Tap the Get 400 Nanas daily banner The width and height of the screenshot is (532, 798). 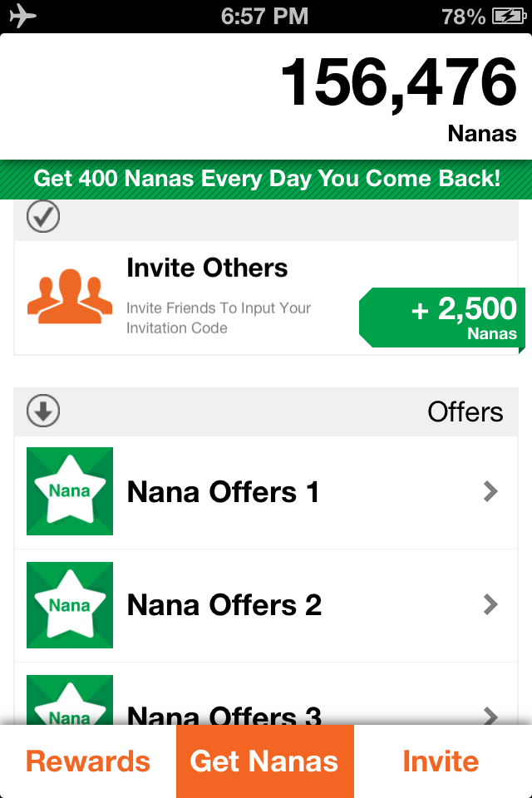(x=266, y=179)
